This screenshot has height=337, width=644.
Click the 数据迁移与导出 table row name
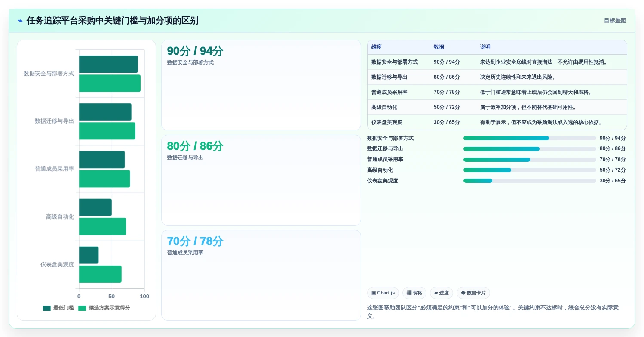coord(389,77)
